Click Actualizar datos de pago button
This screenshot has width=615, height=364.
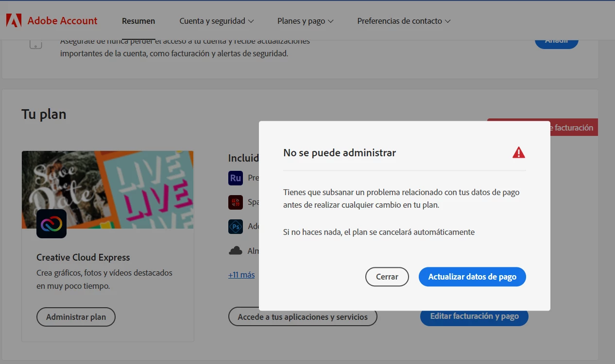coord(472,277)
